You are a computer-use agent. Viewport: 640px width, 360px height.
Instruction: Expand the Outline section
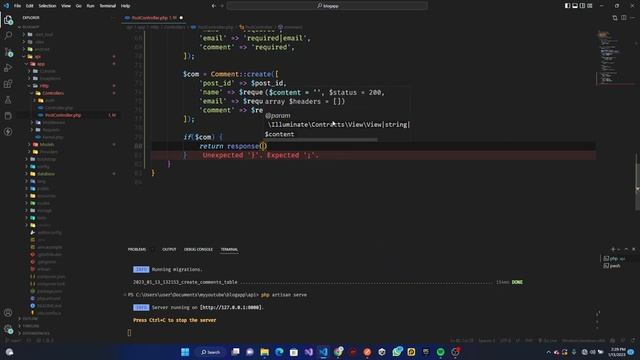click(29, 318)
